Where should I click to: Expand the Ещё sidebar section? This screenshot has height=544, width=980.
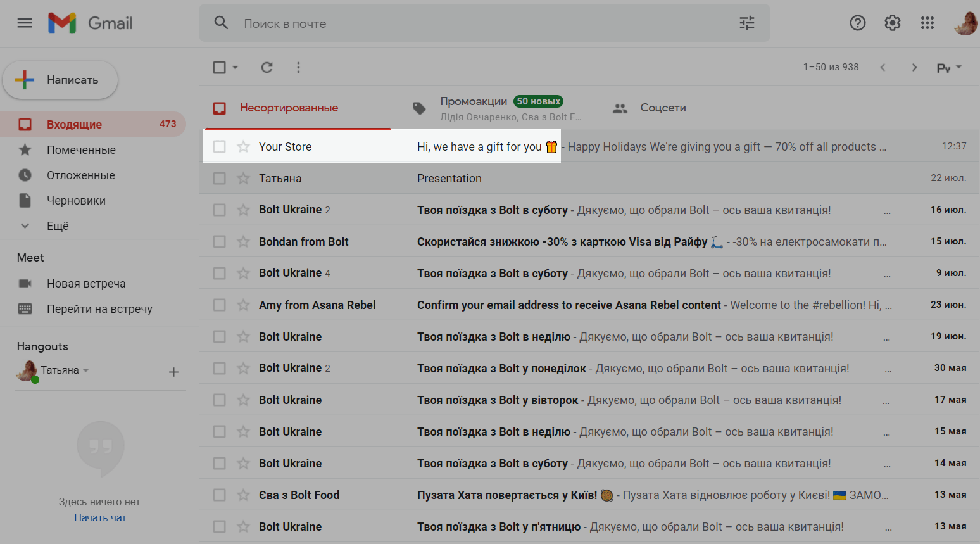coord(57,226)
